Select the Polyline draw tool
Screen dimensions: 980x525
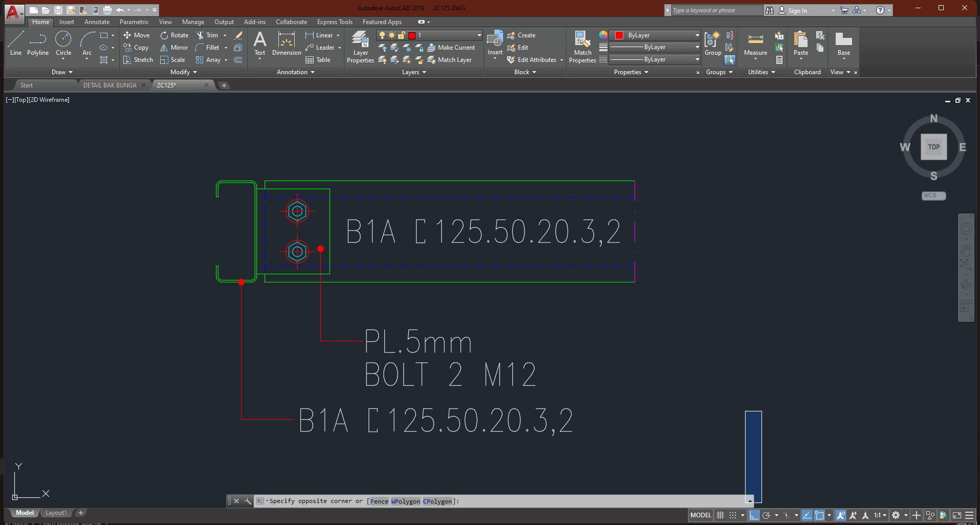point(38,43)
